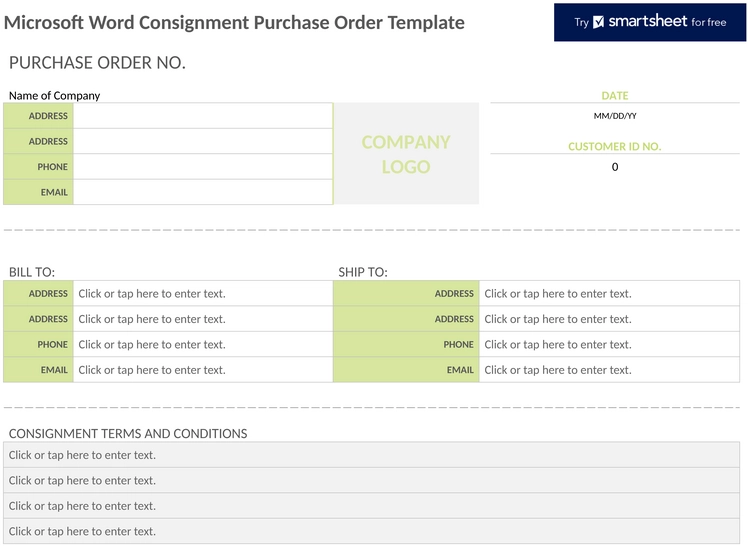Click the Try Smartsheet for free banner
This screenshot has width=748, height=546.
650,22
